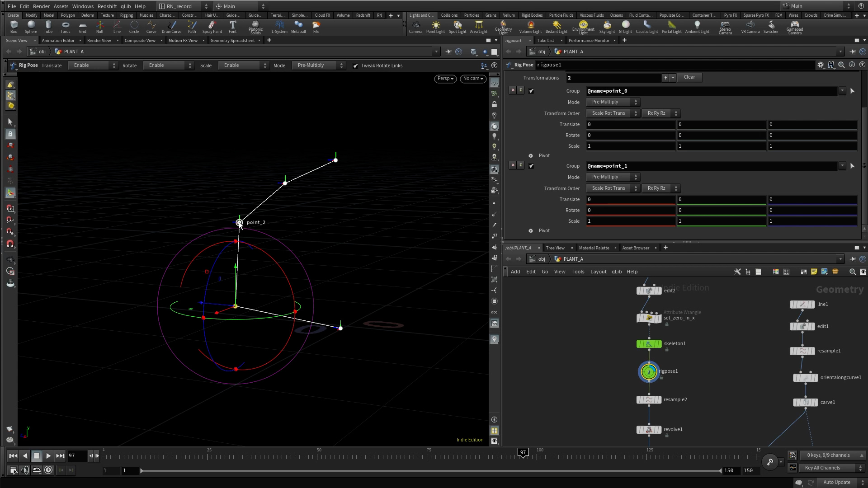Click the Clear transformations button
Viewport: 868px width, 488px height.
click(689, 77)
